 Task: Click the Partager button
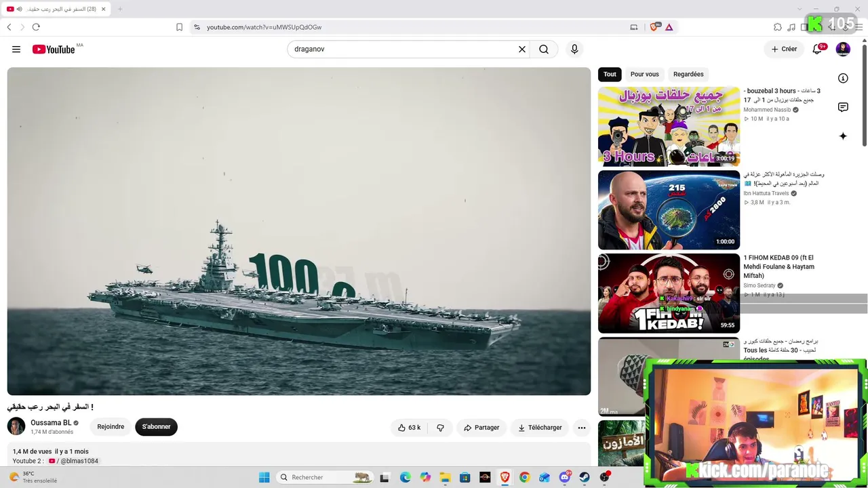[x=481, y=428]
